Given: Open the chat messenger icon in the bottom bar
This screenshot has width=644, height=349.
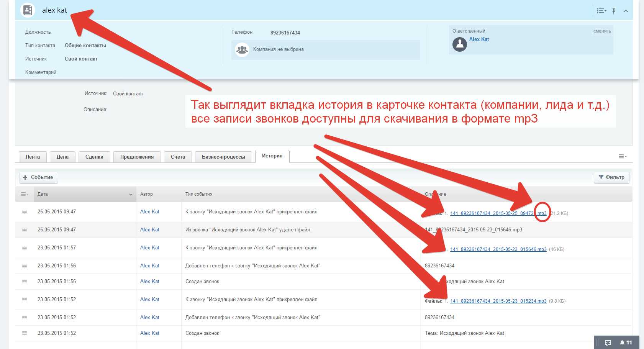Looking at the screenshot, I should pyautogui.click(x=608, y=342).
